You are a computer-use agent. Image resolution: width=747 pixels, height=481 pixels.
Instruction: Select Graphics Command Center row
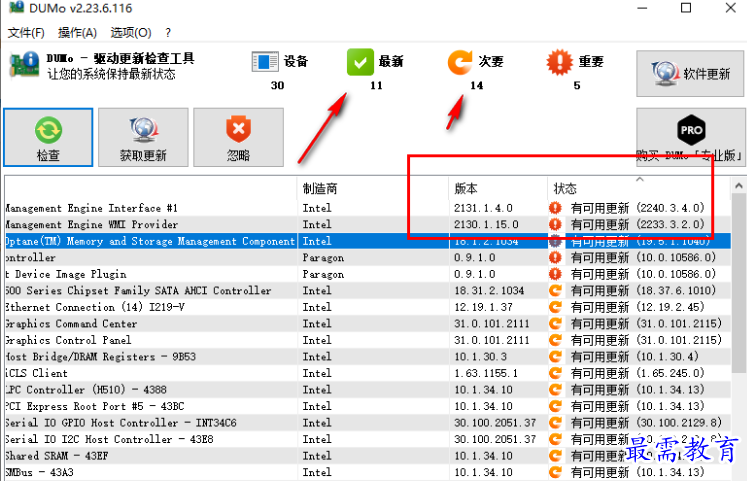[368, 324]
